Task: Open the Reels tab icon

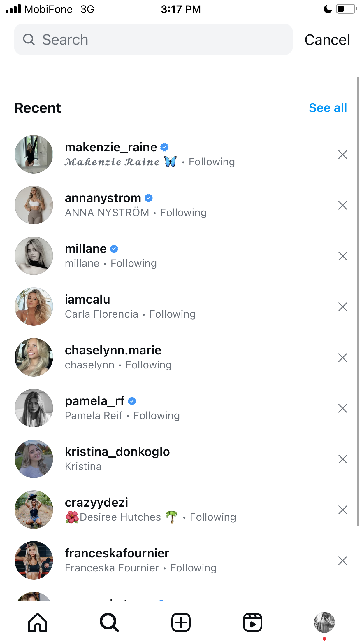Action: click(x=253, y=622)
